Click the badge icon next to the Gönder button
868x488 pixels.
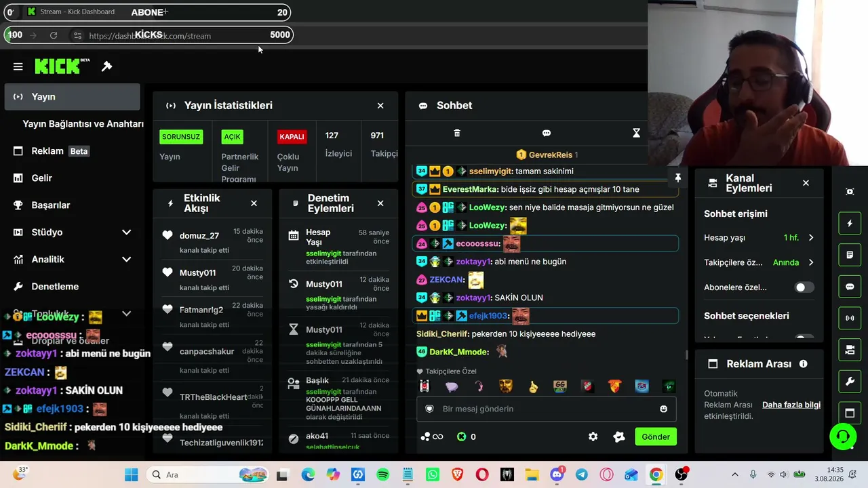click(619, 436)
